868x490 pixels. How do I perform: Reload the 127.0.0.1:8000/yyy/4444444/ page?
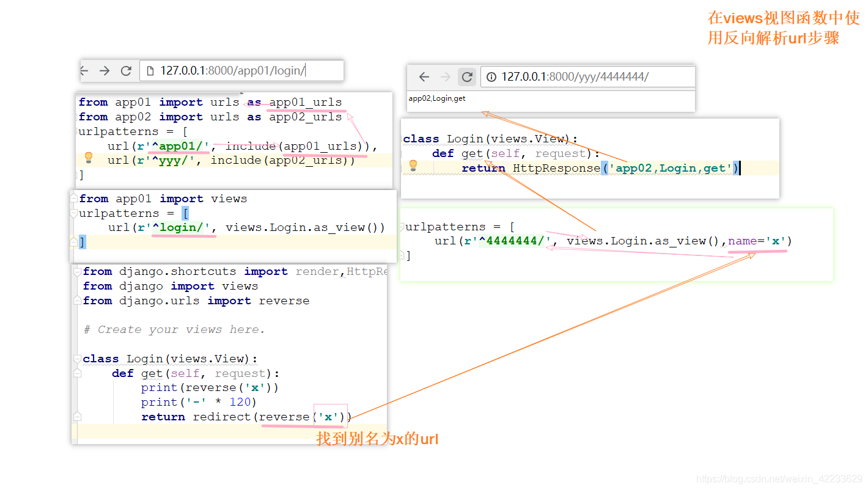[467, 77]
